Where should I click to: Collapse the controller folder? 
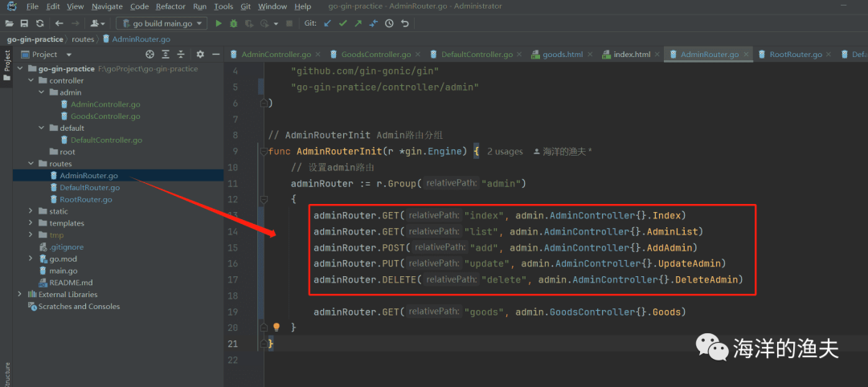click(31, 81)
